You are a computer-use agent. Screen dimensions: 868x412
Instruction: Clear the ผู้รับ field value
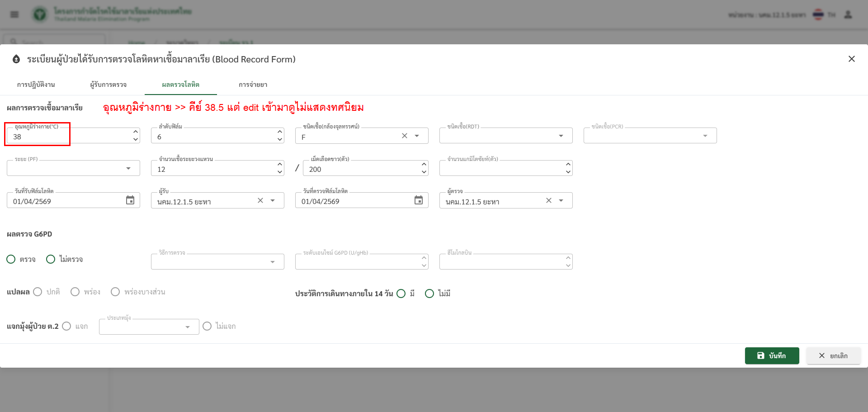[260, 200]
